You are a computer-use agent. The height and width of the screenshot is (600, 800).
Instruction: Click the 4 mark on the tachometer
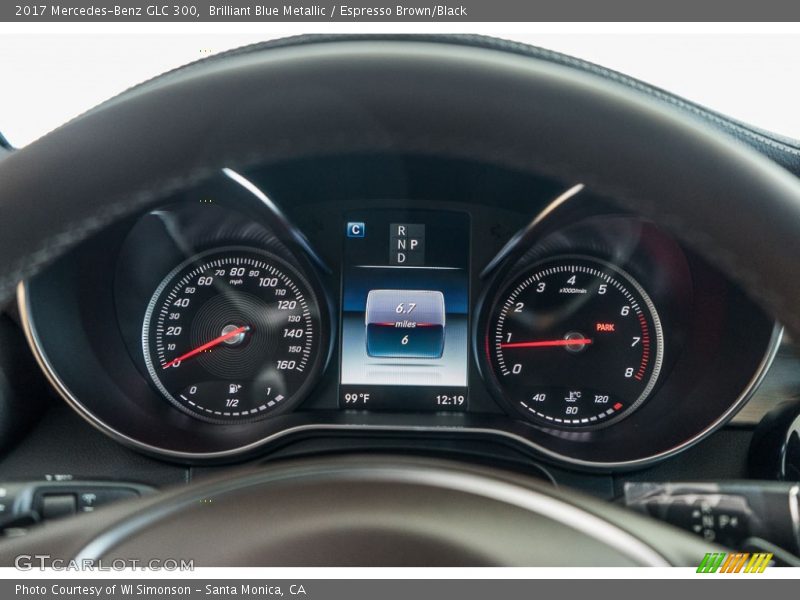coord(571,280)
